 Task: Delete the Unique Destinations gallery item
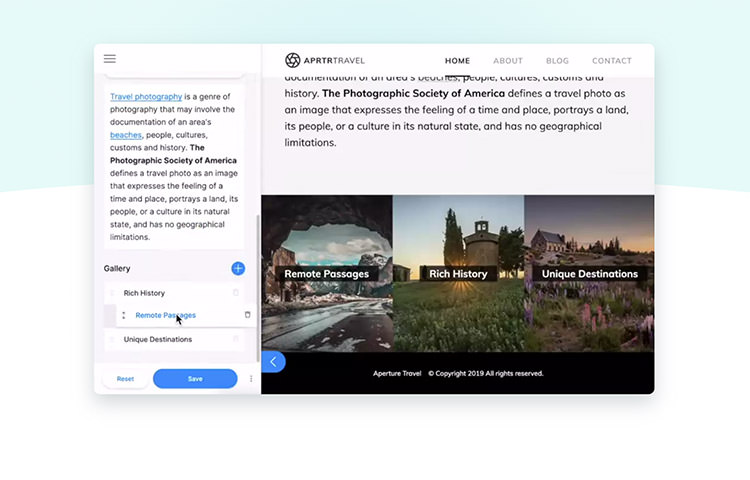(x=236, y=339)
